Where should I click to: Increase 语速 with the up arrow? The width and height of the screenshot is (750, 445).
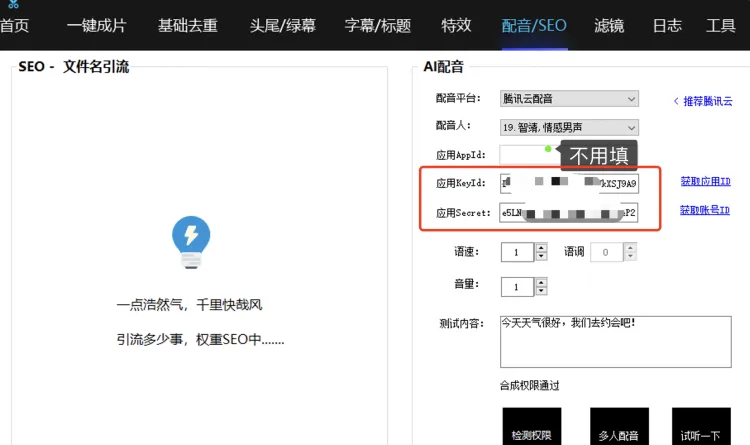(x=541, y=248)
